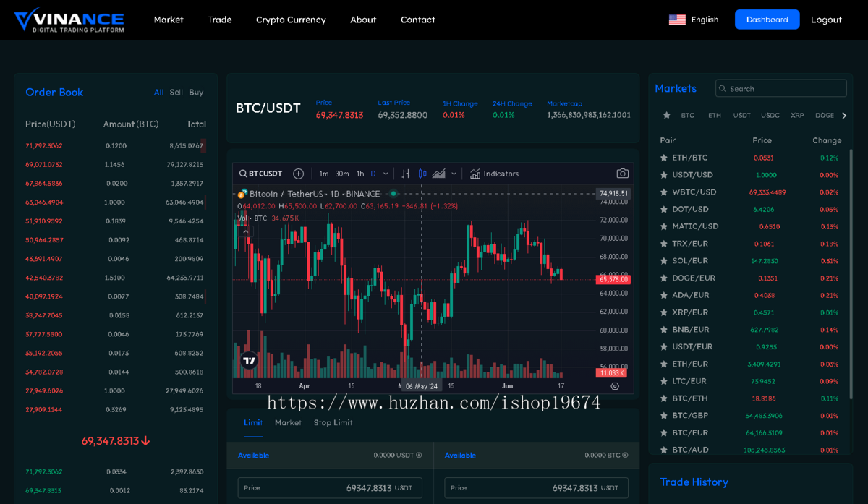
Task: Set chart interval to 1h
Action: (x=360, y=174)
